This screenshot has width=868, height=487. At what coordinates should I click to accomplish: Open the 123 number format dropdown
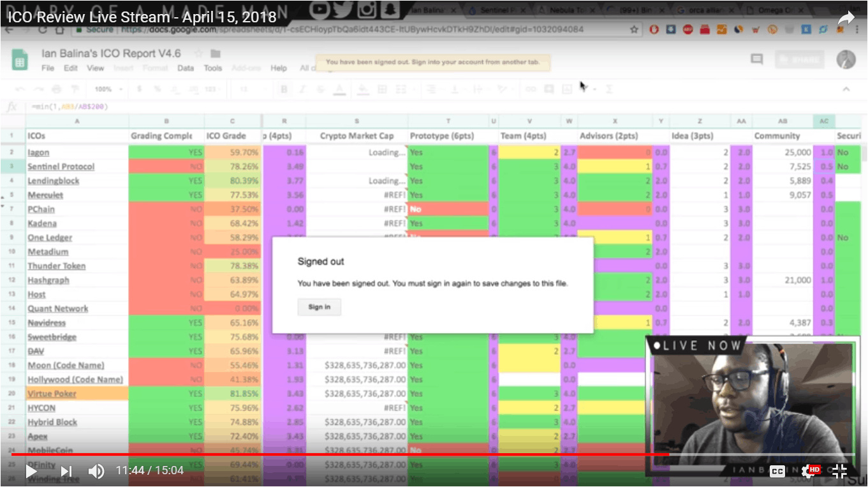pos(212,89)
